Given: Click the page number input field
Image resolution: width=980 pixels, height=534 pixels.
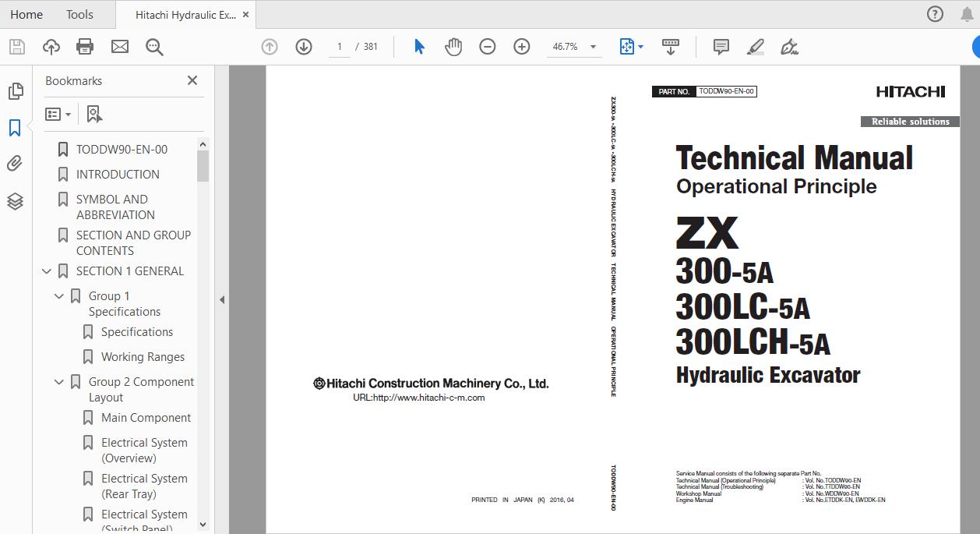Looking at the screenshot, I should point(339,47).
